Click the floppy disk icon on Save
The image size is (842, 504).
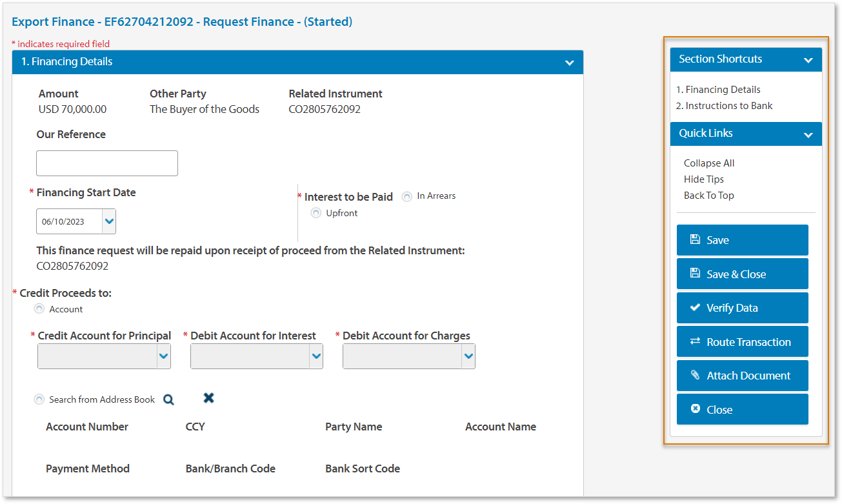[x=695, y=239]
